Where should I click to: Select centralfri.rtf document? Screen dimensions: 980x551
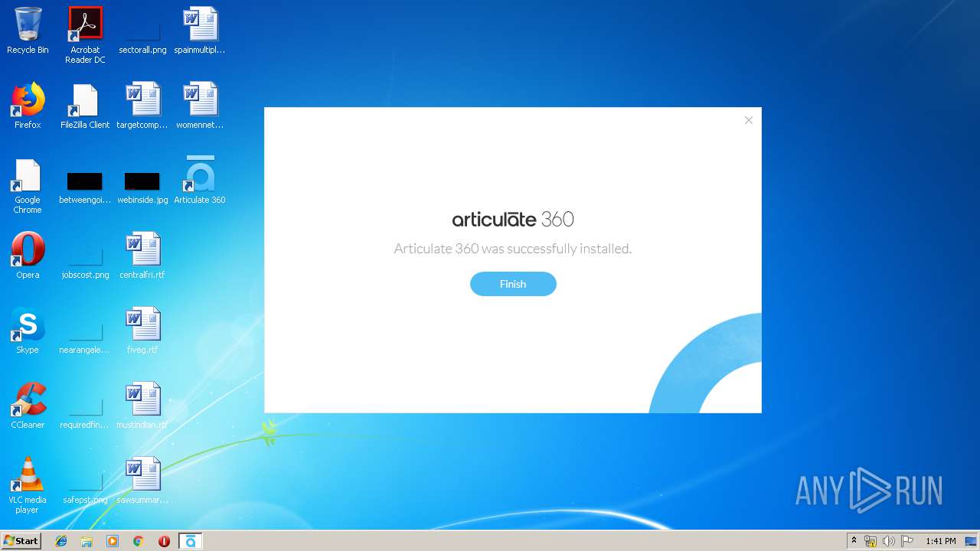point(142,256)
